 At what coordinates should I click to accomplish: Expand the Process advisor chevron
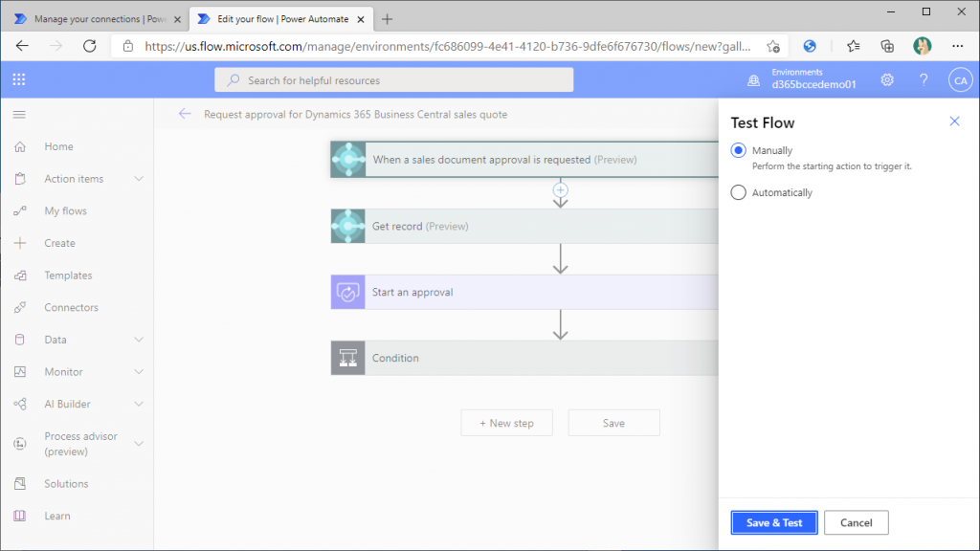point(139,444)
